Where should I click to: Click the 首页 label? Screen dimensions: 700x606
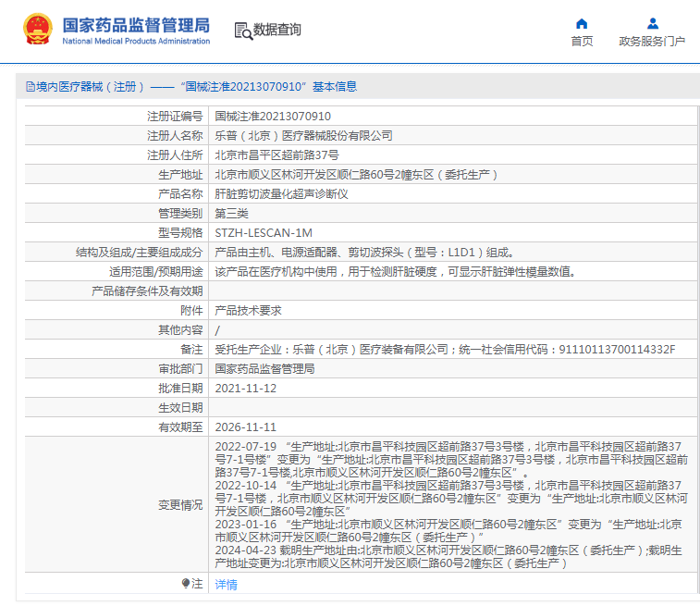582,41
